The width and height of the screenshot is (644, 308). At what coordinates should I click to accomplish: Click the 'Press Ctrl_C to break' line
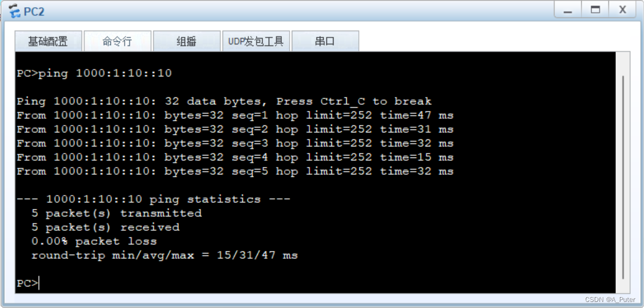coord(224,102)
